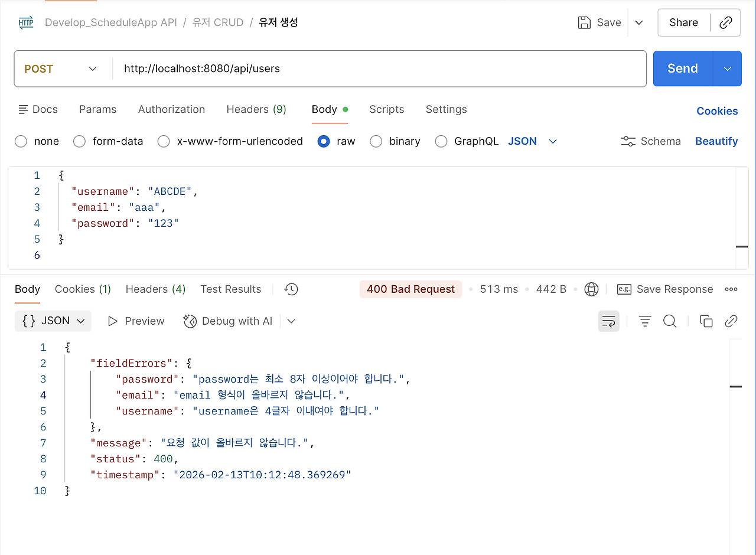Open request Headers (9) tab

coord(256,109)
